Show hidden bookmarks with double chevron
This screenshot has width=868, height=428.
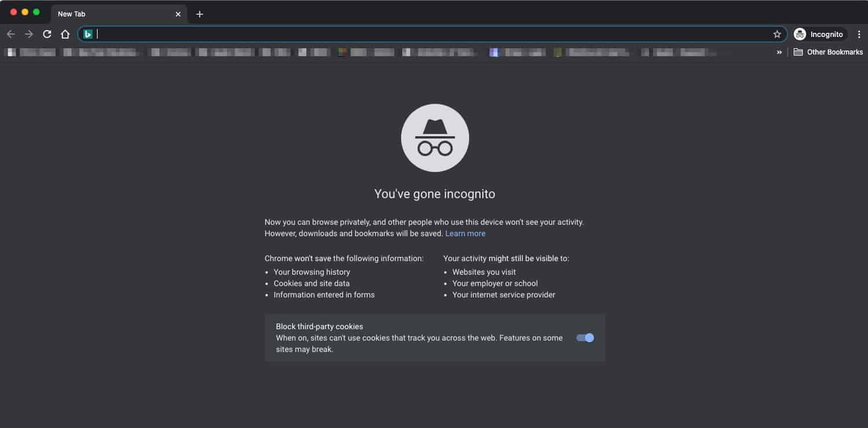pos(779,52)
